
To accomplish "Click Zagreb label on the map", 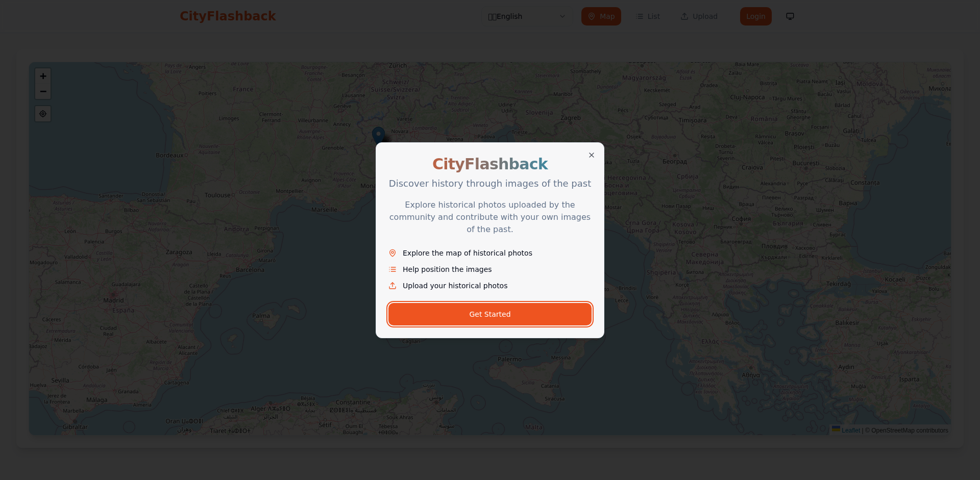I will 571,118.
